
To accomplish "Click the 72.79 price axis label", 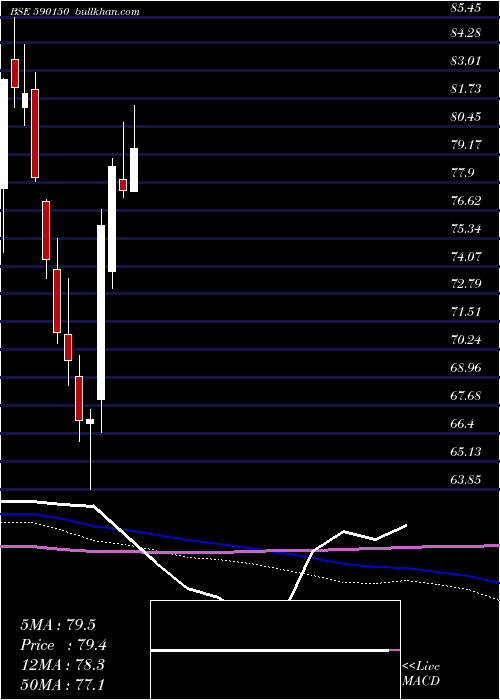I will point(466,283).
